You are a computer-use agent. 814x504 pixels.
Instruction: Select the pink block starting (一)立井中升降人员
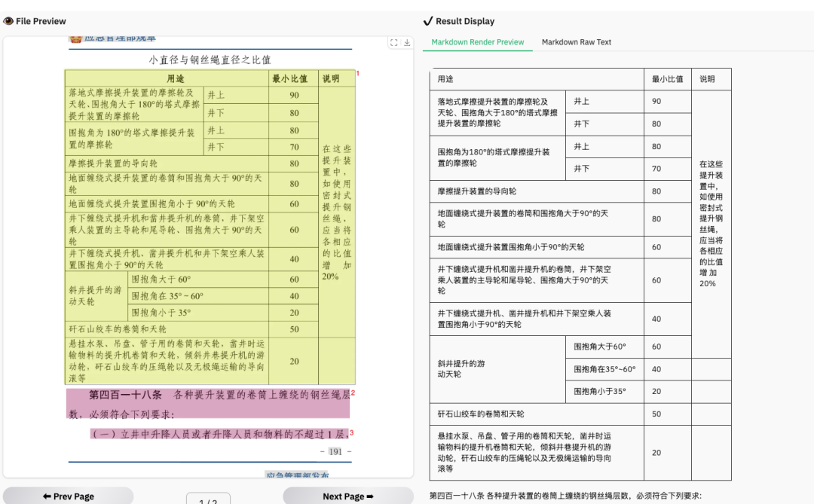[219, 434]
